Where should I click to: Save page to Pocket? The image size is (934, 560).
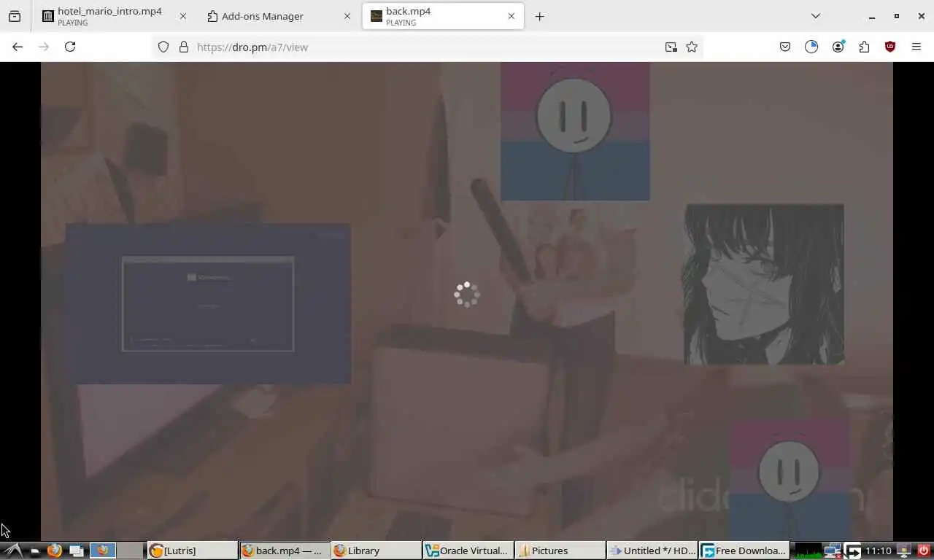[785, 47]
